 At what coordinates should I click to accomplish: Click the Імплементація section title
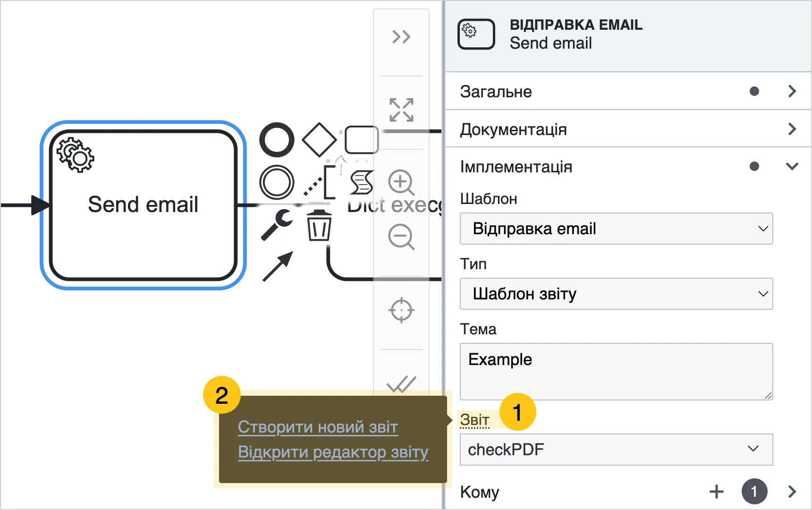516,167
